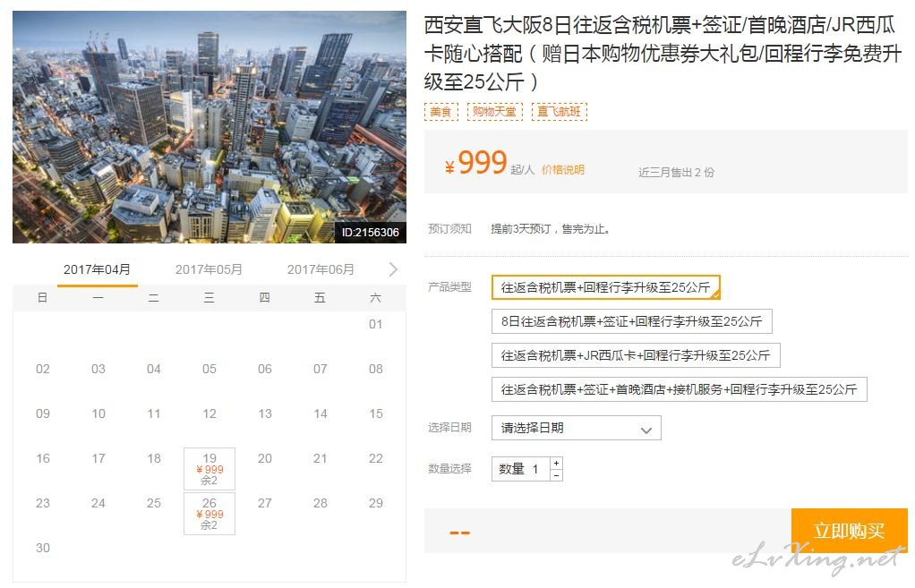Click the 产品类型 label
Viewport: 915px width, 588px height.
[x=449, y=287]
